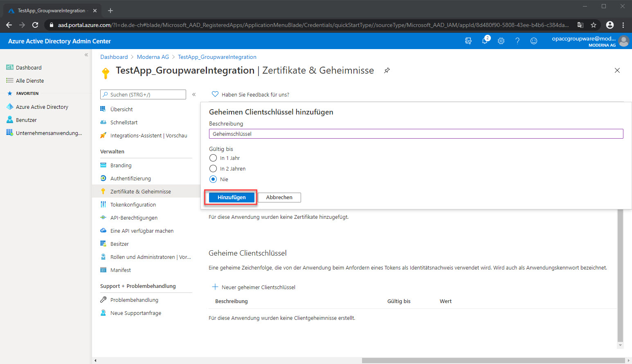Open the settings gear in header
Screen dimensions: 632x364
(x=501, y=41)
